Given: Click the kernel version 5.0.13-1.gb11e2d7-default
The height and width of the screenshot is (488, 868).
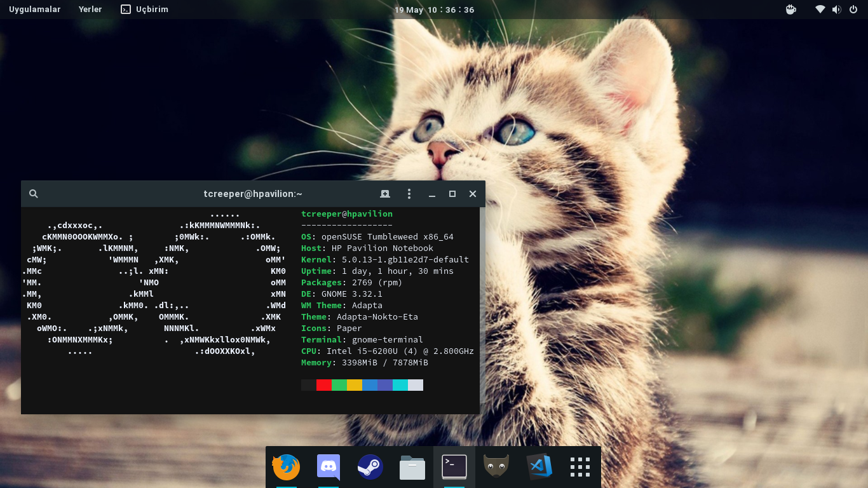Looking at the screenshot, I should (x=405, y=260).
